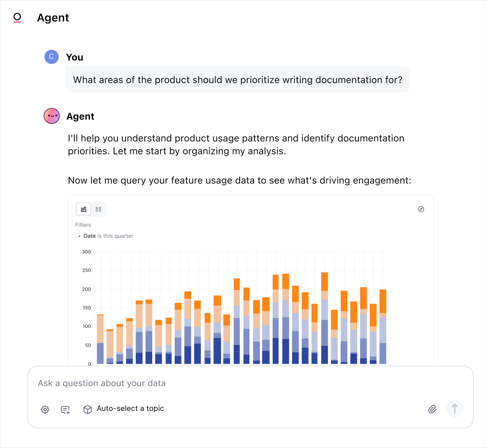486x448 pixels.
Task: Click the leftmost bar's light peach segment
Action: 100,329
